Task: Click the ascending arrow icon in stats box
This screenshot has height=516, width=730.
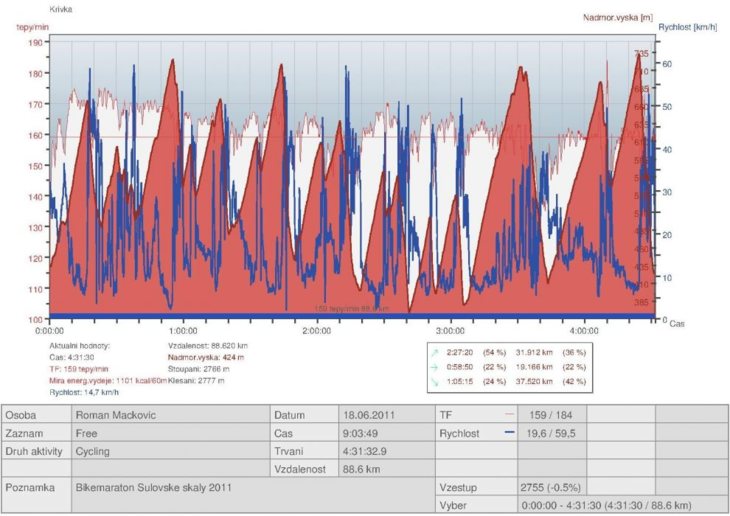Action: [x=434, y=351]
